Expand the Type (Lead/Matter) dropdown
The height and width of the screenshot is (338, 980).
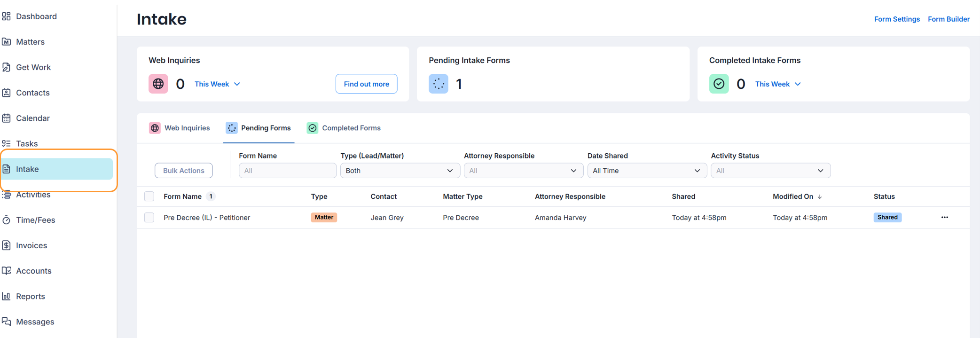click(x=400, y=171)
